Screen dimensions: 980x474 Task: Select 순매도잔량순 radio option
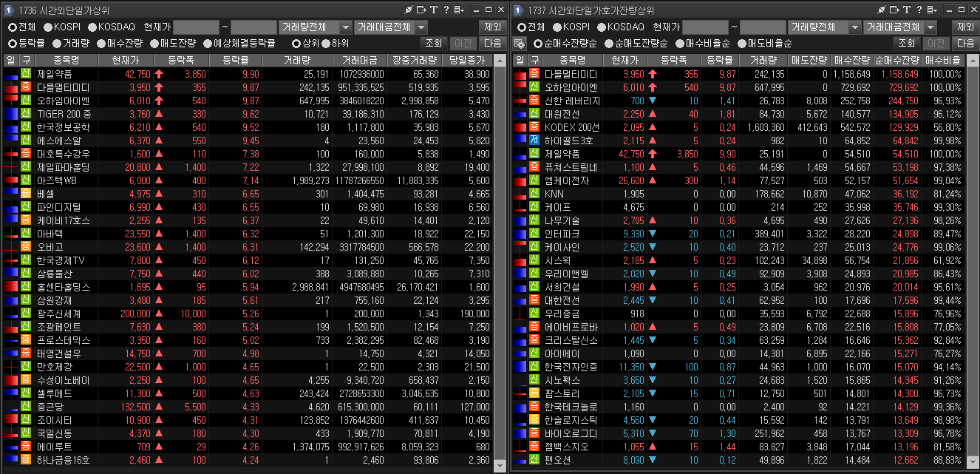pos(609,44)
